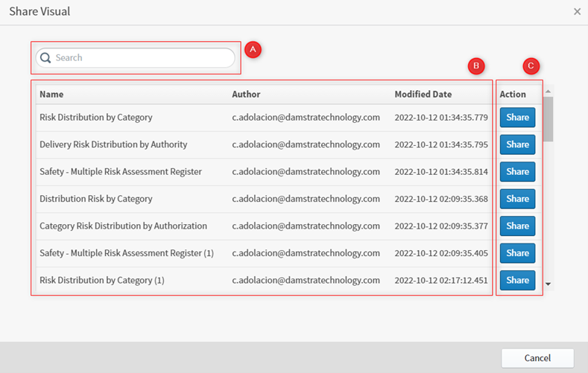Screen dimensions: 588x373
Task: Share Category Risk Distribution by Authorization
Action: pyautogui.click(x=517, y=226)
